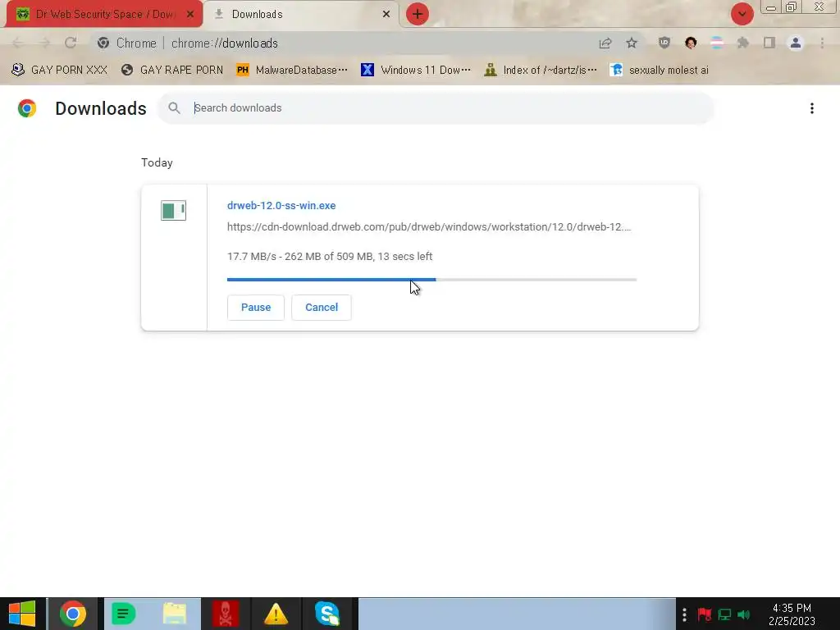Open the uBlock Origin extension icon
The image size is (840, 630).
[x=664, y=43]
